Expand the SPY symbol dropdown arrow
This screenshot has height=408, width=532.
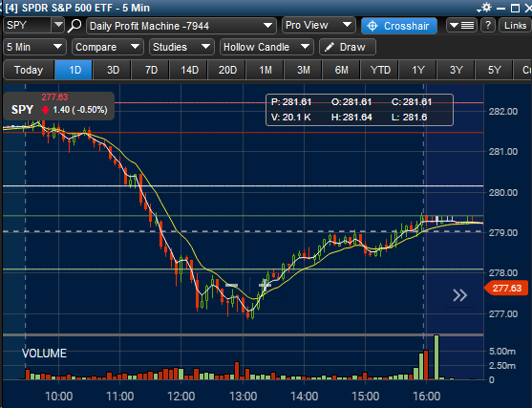[x=58, y=25]
